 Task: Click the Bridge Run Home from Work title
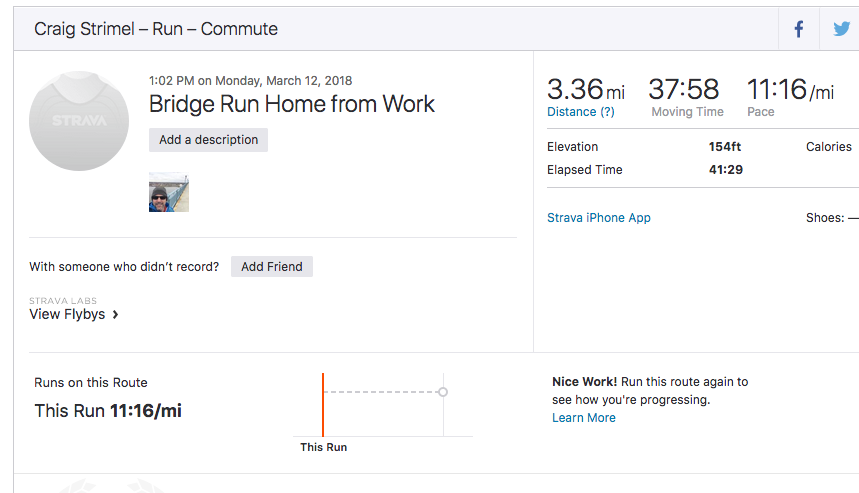point(292,104)
